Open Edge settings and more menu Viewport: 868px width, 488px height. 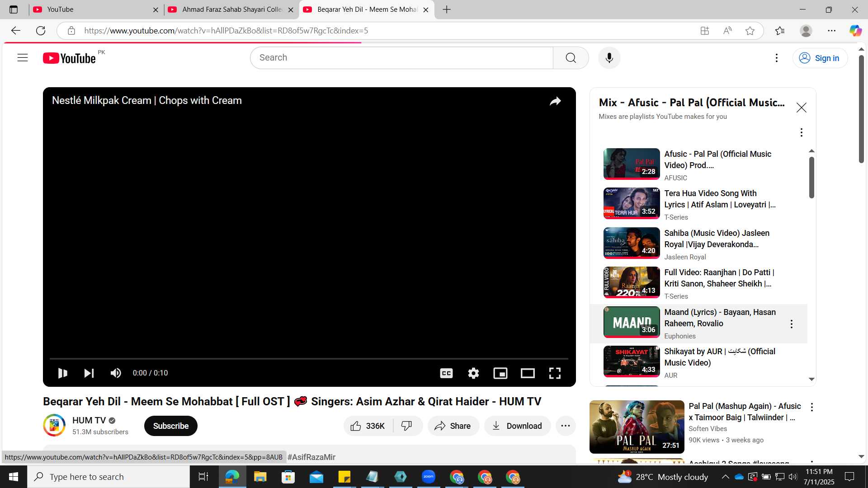[x=831, y=31]
